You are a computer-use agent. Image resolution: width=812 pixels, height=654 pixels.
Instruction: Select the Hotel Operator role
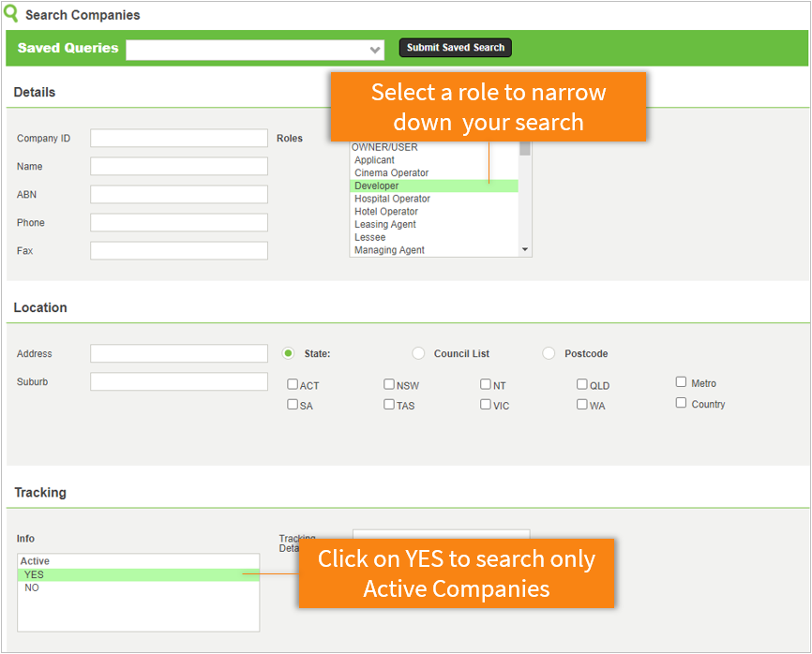(434, 212)
